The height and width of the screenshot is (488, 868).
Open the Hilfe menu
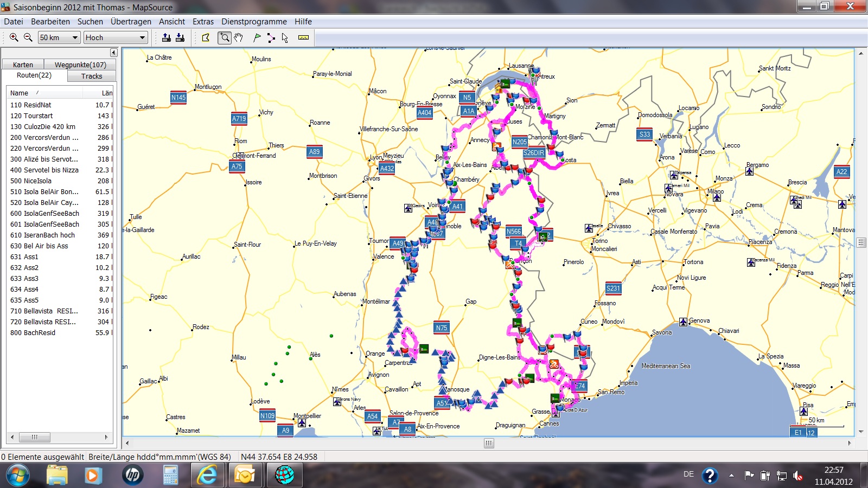coord(303,22)
